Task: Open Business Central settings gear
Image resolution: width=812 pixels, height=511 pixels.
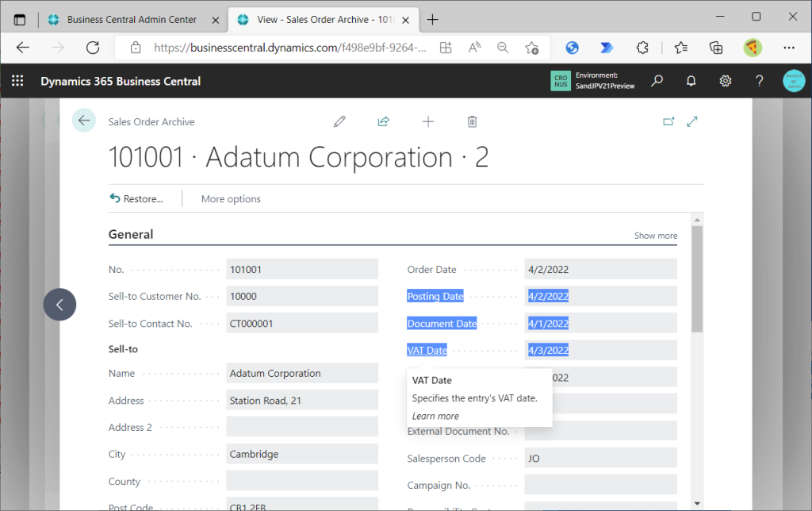Action: [x=725, y=81]
